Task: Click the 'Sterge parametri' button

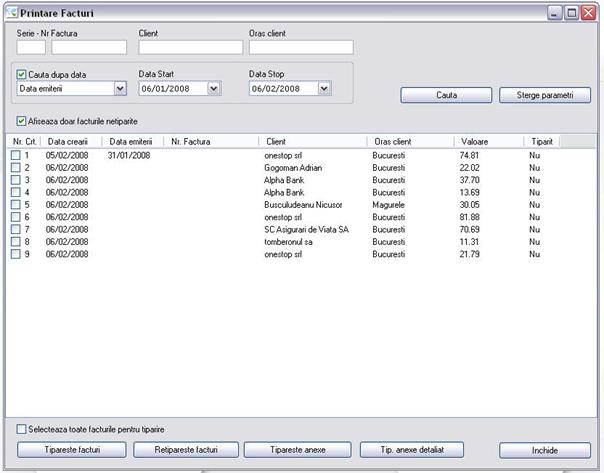Action: 545,96
